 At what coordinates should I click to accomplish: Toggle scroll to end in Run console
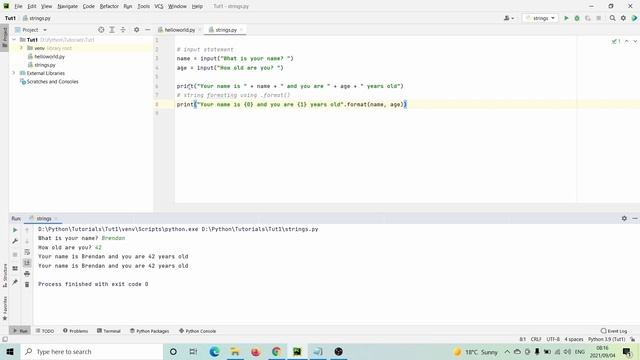click(x=27, y=262)
